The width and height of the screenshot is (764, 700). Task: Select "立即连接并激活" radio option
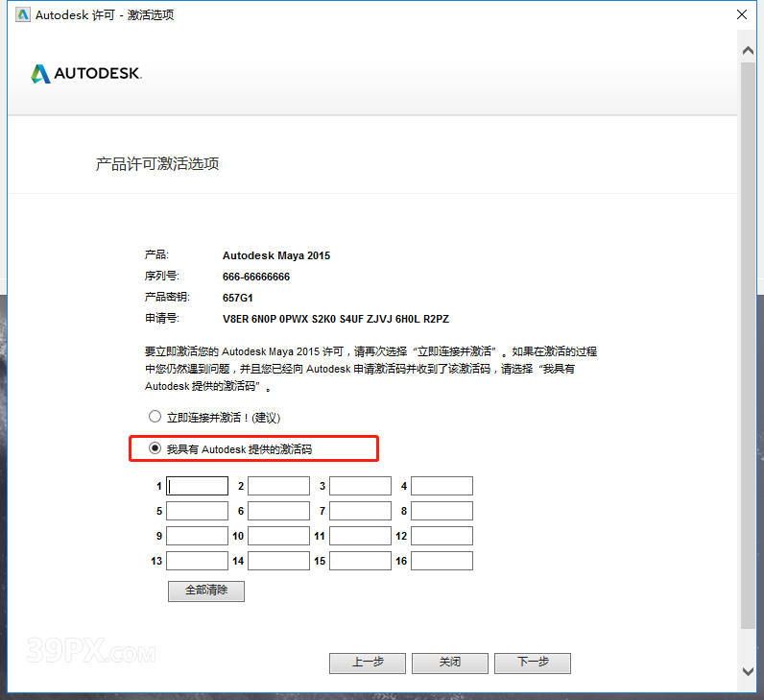tap(155, 418)
